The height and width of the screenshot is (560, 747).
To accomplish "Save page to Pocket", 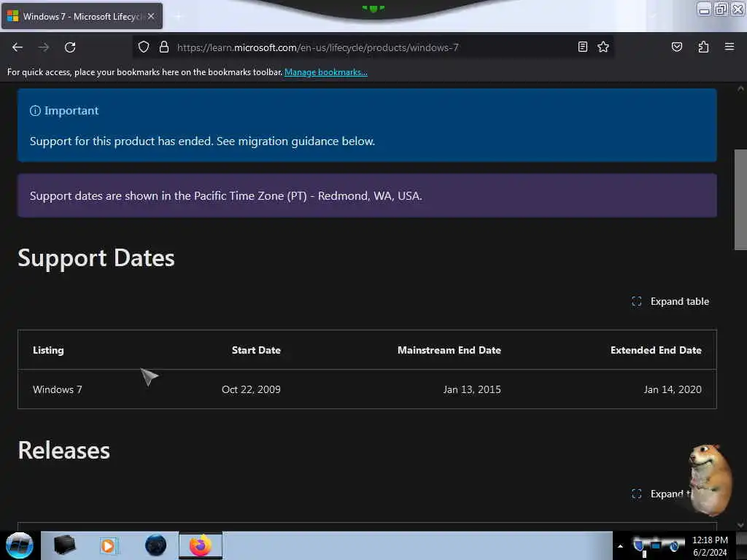I will (x=676, y=47).
